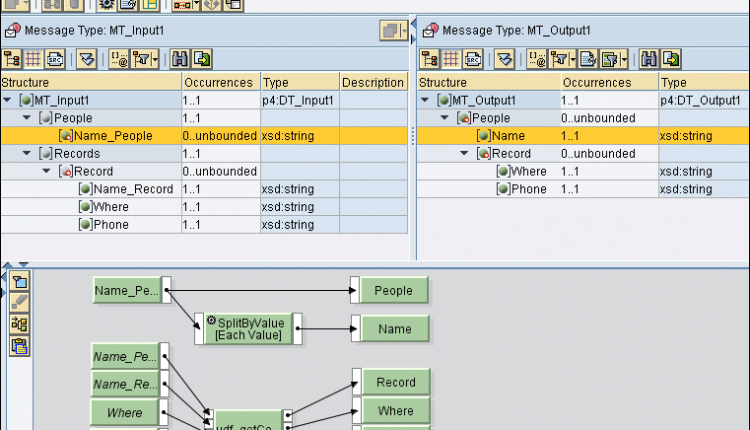Click tree filter icon in MT_Output1 toolbar
Image resolution: width=750 pixels, height=430 pixels.
[x=558, y=59]
